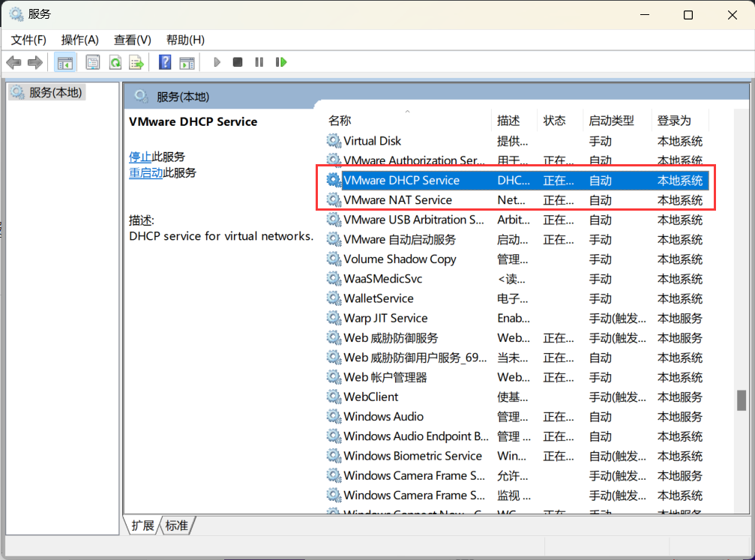The width and height of the screenshot is (755, 560).
Task: Click the Back arrow in the toolbar
Action: point(13,62)
